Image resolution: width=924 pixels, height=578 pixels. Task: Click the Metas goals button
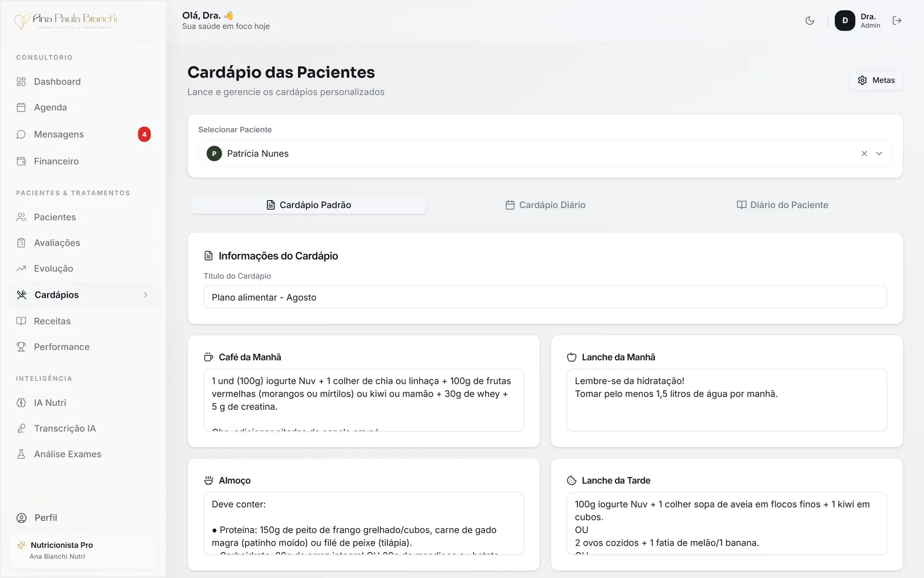coord(876,80)
